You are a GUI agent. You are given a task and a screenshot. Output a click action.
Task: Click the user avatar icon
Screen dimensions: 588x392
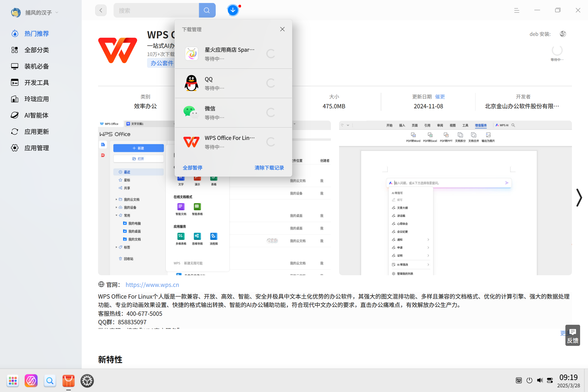click(x=16, y=13)
